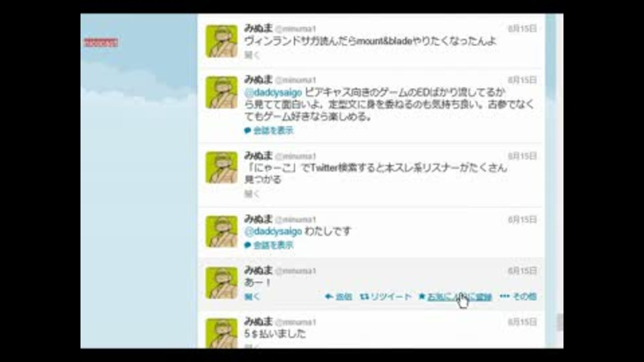Show conversation for the わたしです reply

(273, 245)
